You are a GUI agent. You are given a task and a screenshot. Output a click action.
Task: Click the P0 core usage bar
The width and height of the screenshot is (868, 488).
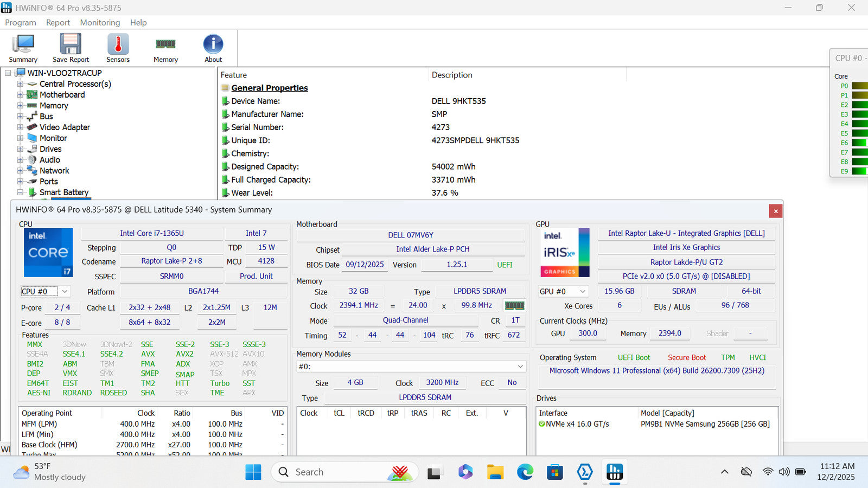(x=859, y=86)
